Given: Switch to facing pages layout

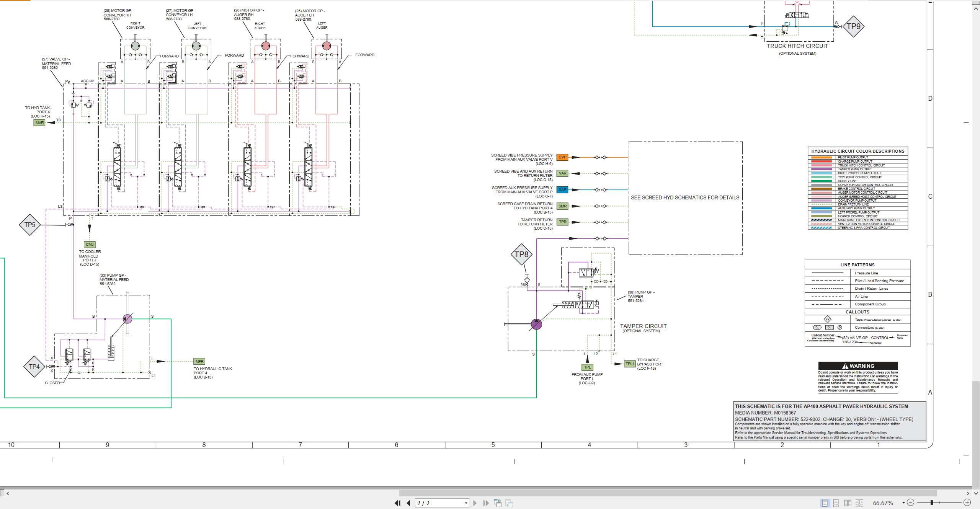Looking at the screenshot, I should (x=848, y=503).
